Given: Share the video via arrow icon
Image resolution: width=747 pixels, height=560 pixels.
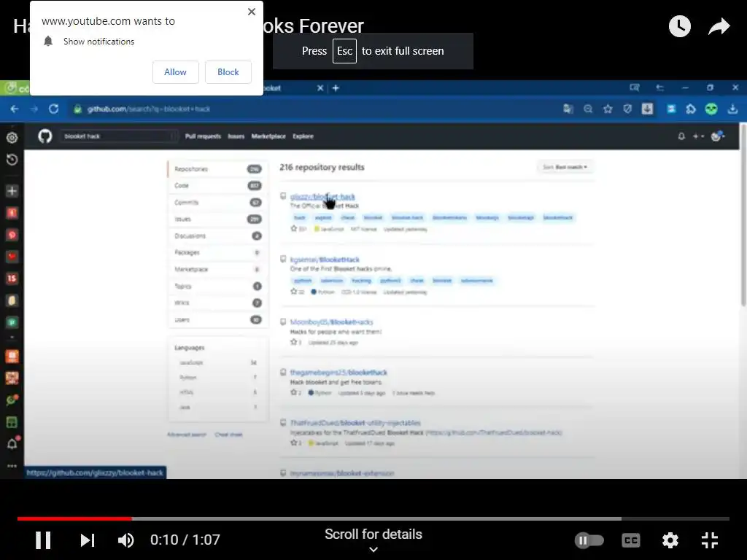Looking at the screenshot, I should pyautogui.click(x=719, y=26).
